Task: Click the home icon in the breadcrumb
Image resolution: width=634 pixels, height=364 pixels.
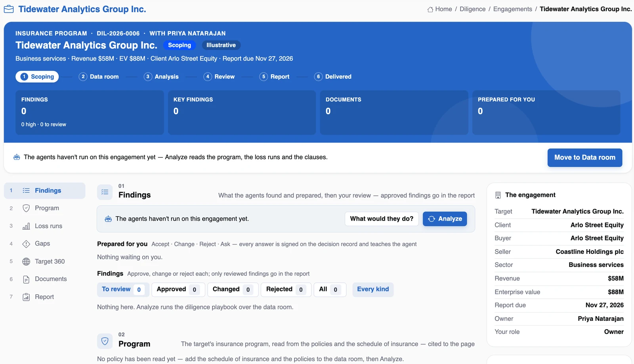Action: pyautogui.click(x=430, y=10)
